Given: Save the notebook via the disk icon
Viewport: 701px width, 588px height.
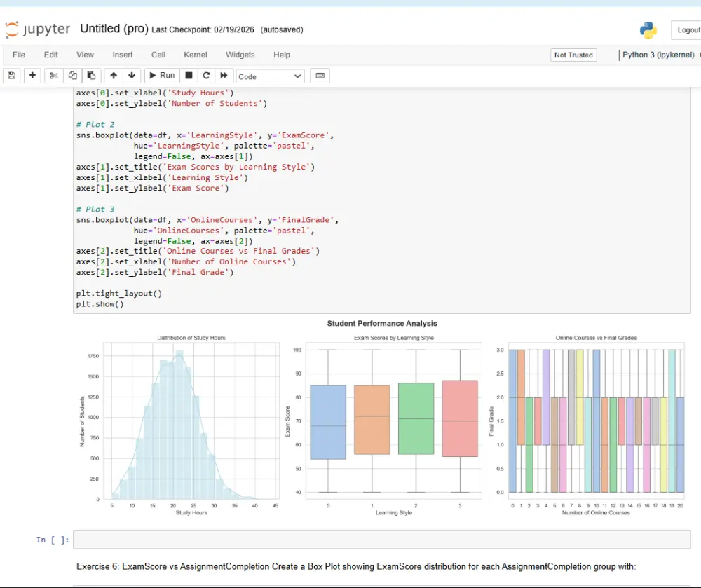Looking at the screenshot, I should point(11,75).
